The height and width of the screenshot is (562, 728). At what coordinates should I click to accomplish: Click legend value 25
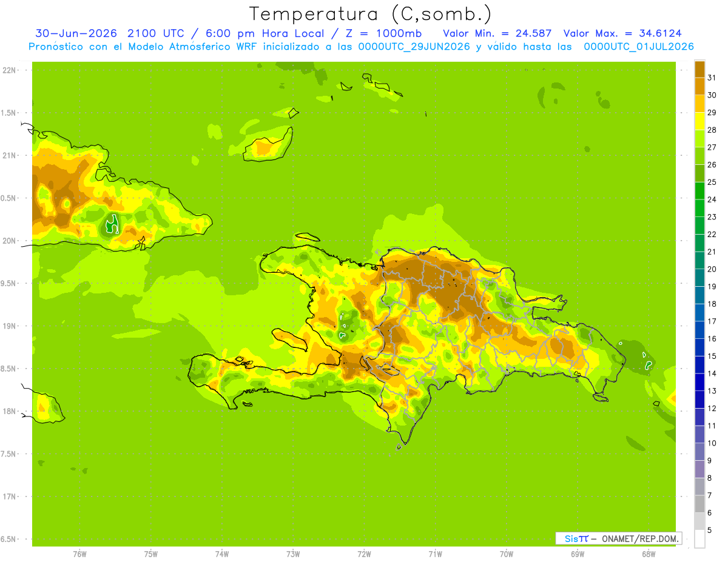[x=712, y=182]
